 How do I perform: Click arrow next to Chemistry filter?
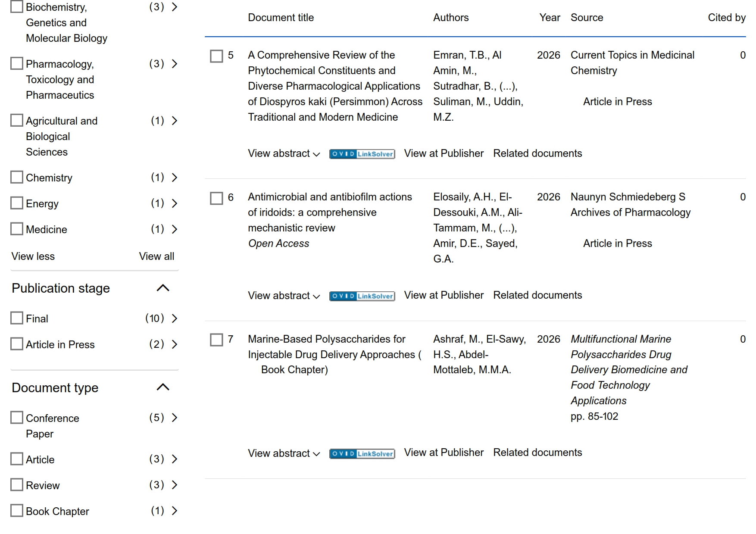(175, 178)
